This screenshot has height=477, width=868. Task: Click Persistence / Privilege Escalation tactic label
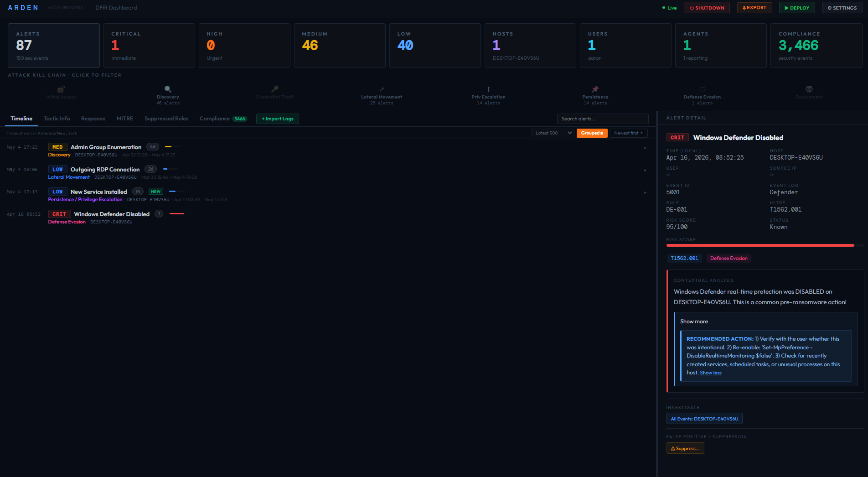(x=85, y=200)
